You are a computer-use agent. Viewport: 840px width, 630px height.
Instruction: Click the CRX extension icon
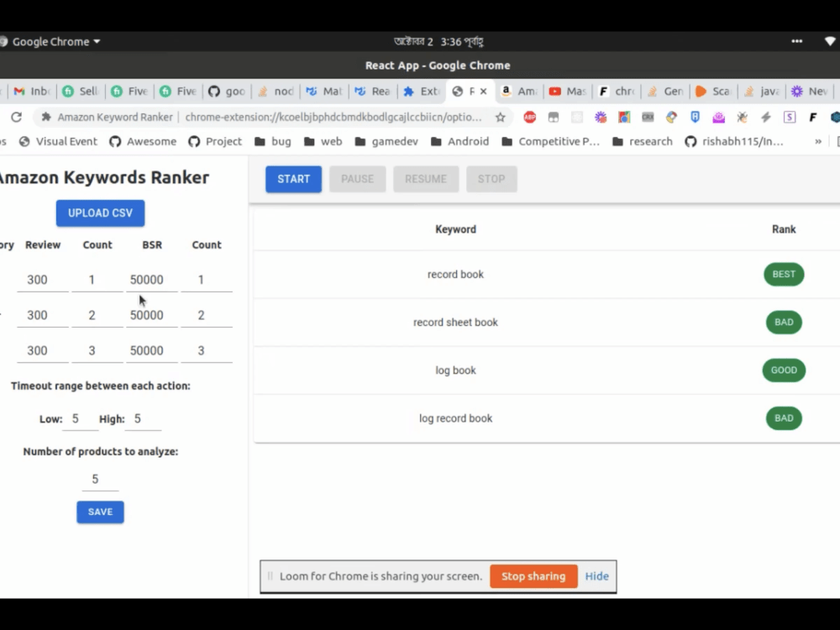coord(647,118)
